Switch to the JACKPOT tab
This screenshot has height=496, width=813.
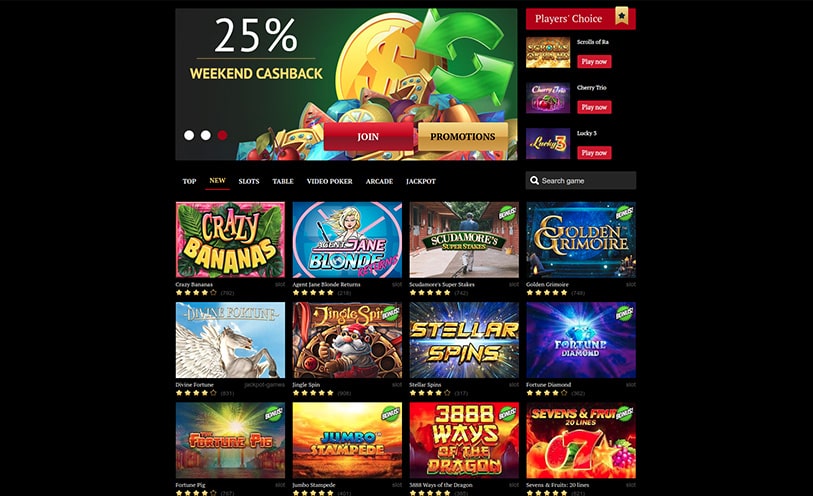(420, 181)
